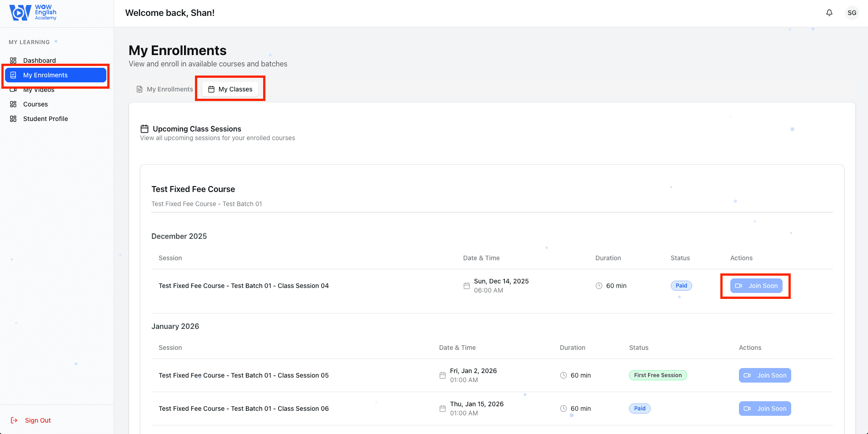Click clock icon for Session 05 duration
Viewport: 868px width, 434px height.
[564, 375]
